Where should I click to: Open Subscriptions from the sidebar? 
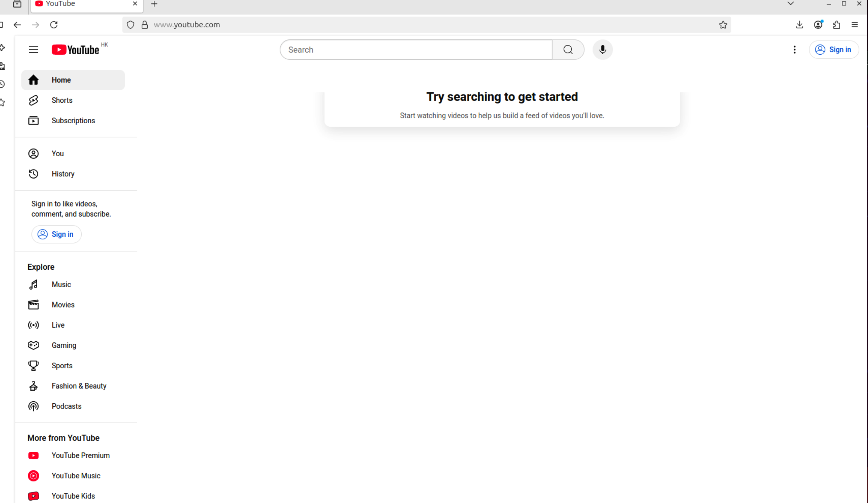tap(73, 121)
